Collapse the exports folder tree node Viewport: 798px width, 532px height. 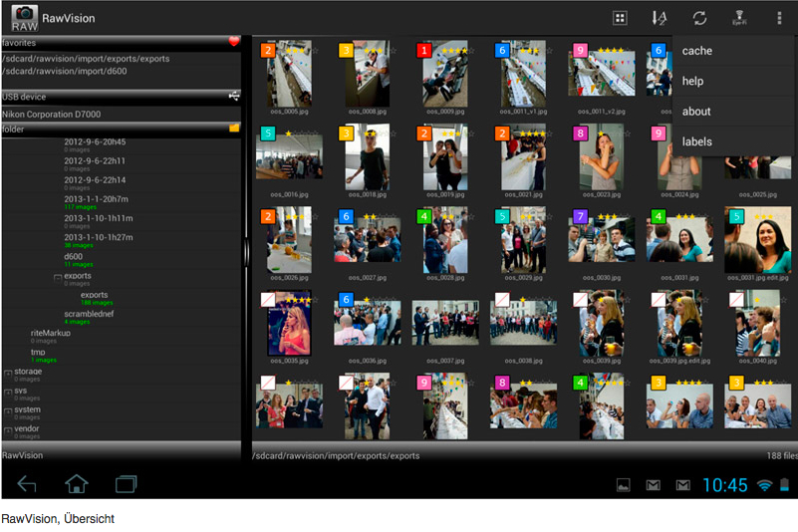click(58, 278)
